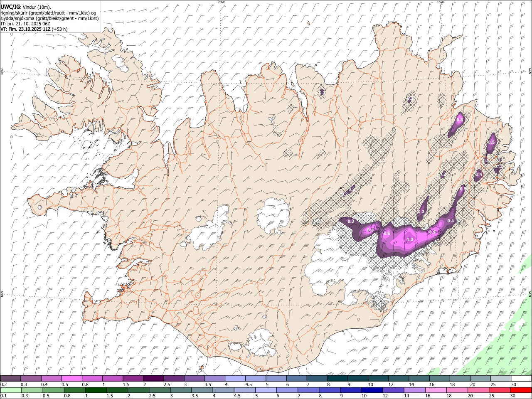Image resolution: width=532 pixels, height=399 pixels.
Task: Select the light green 0.1 swatch, bottom legend row
Action: click(11, 390)
